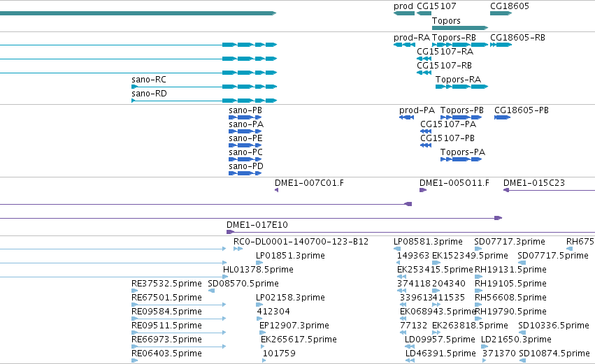This screenshot has width=595, height=364.
Task: Select the LD46391.5prime EST
Action: coord(410,361)
